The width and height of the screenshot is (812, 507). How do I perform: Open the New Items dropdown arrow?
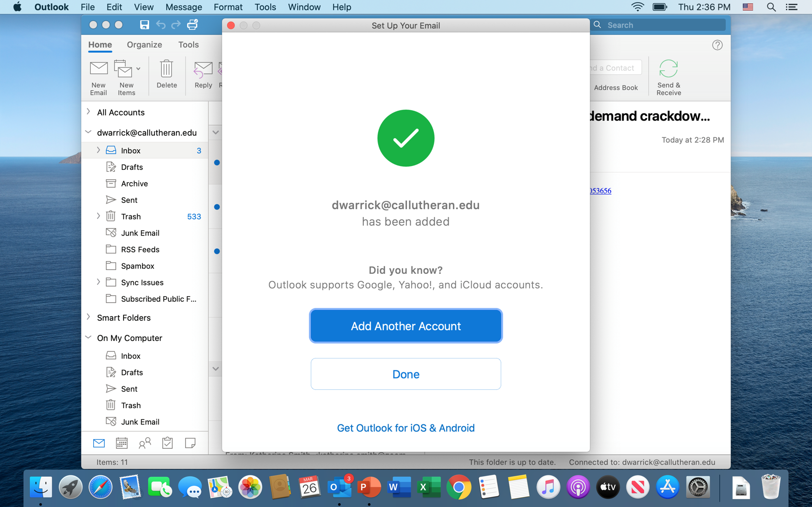(138, 69)
